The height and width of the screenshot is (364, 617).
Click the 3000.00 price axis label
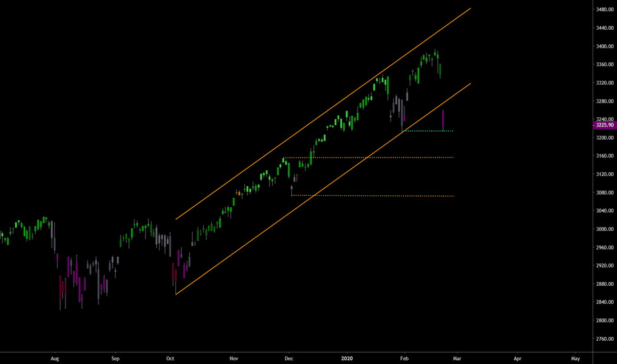[x=605, y=229]
